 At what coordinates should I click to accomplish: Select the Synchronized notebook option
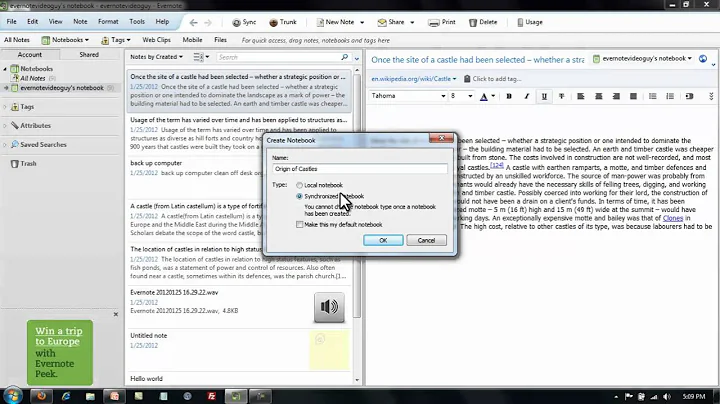[299, 196]
